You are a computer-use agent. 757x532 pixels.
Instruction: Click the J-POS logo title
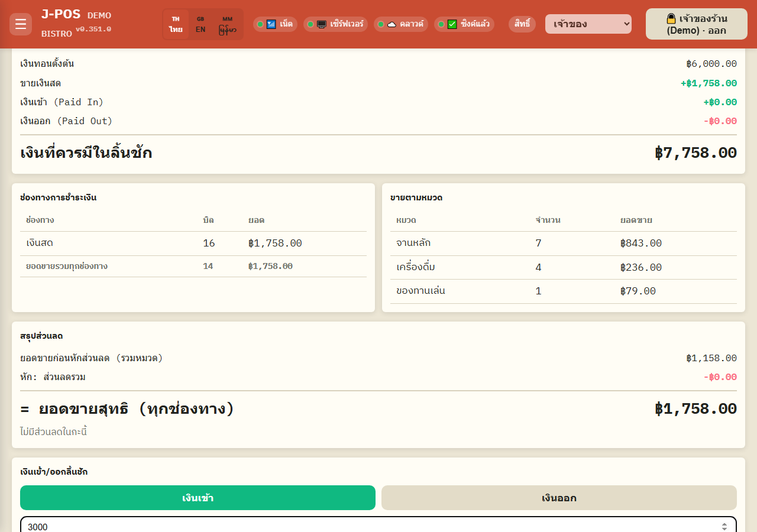61,14
